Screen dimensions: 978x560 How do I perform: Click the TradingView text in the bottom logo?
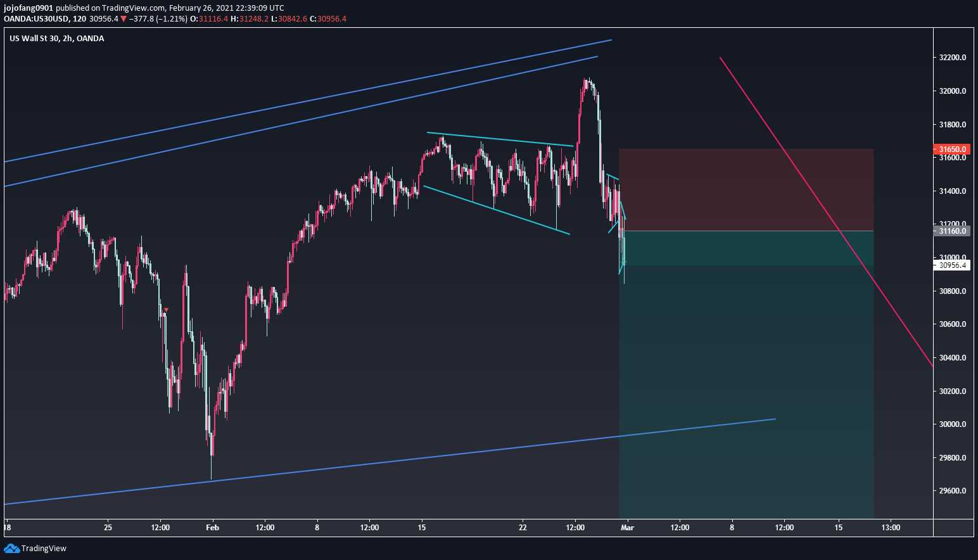44,549
